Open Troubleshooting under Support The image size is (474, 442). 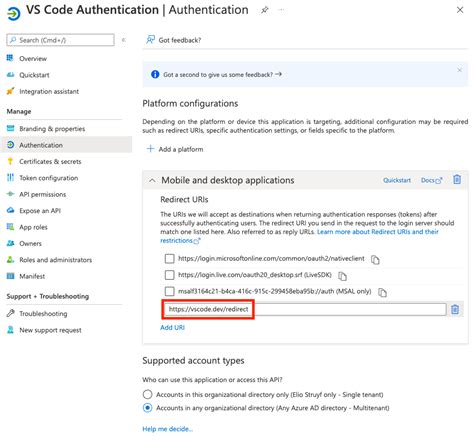[43, 314]
